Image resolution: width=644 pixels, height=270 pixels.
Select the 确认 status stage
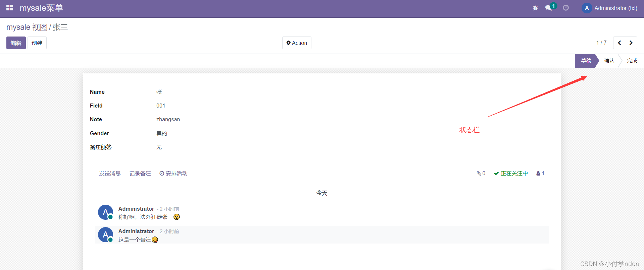point(609,61)
